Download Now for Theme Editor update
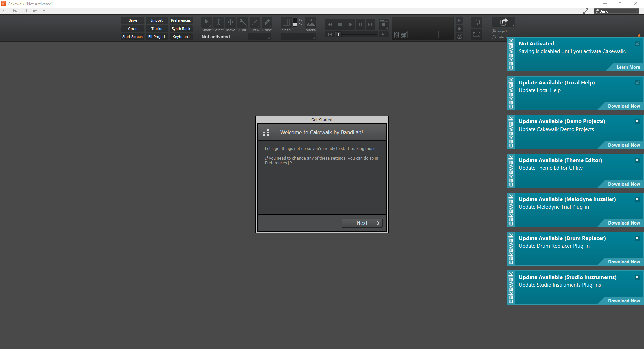This screenshot has width=644, height=349. [624, 184]
